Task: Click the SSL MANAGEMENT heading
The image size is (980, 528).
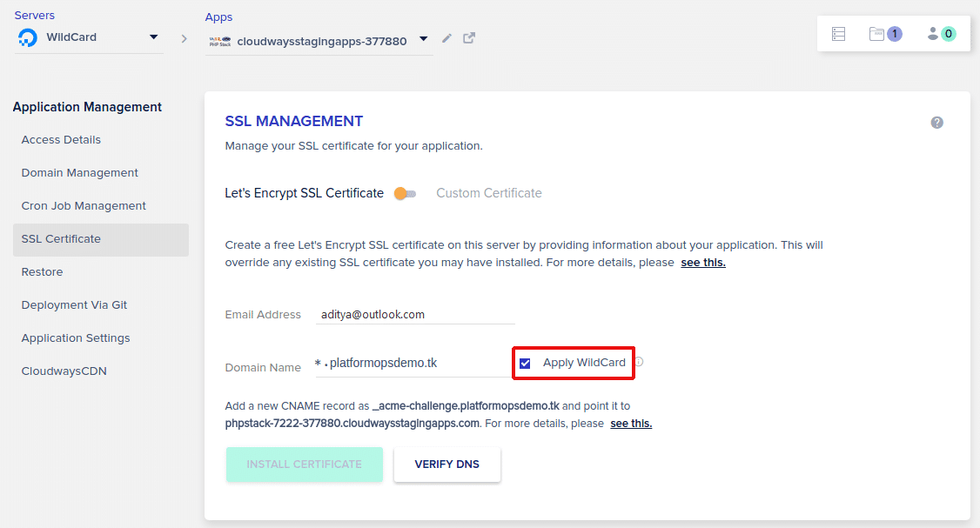Action: click(294, 121)
